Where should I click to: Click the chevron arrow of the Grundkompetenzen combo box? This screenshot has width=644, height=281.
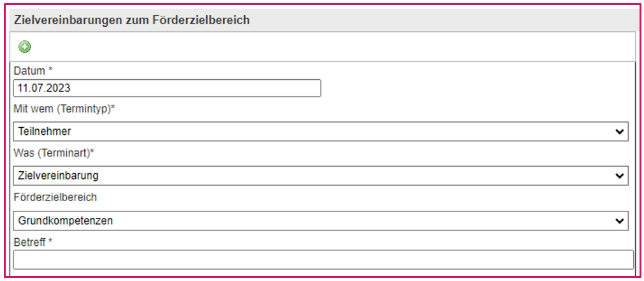(x=619, y=221)
